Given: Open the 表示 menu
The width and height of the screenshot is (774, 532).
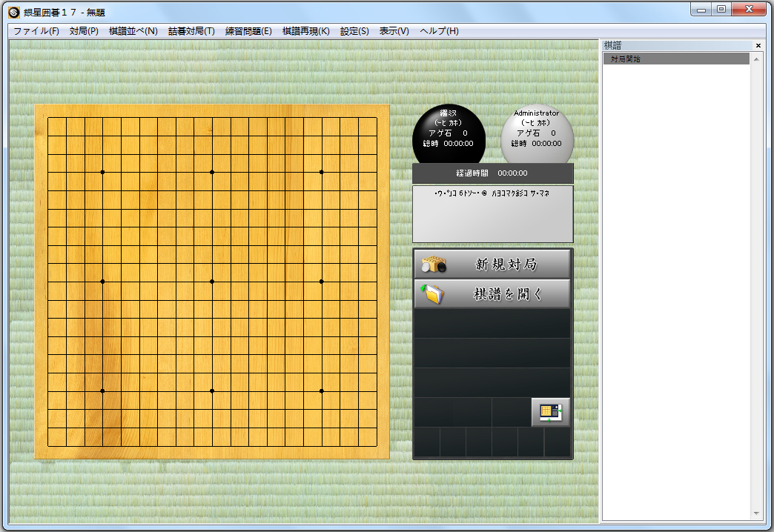Looking at the screenshot, I should click(x=393, y=31).
